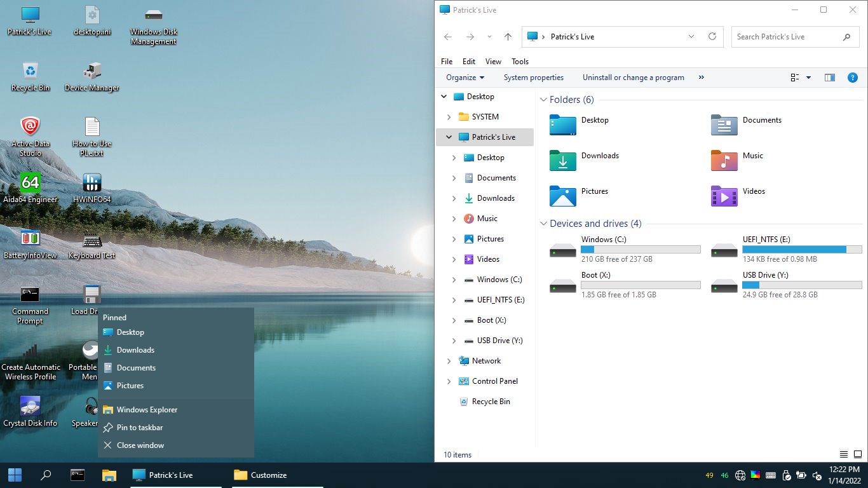Open Explorer help question mark icon
Image resolution: width=868 pixels, height=488 pixels.
tap(853, 78)
